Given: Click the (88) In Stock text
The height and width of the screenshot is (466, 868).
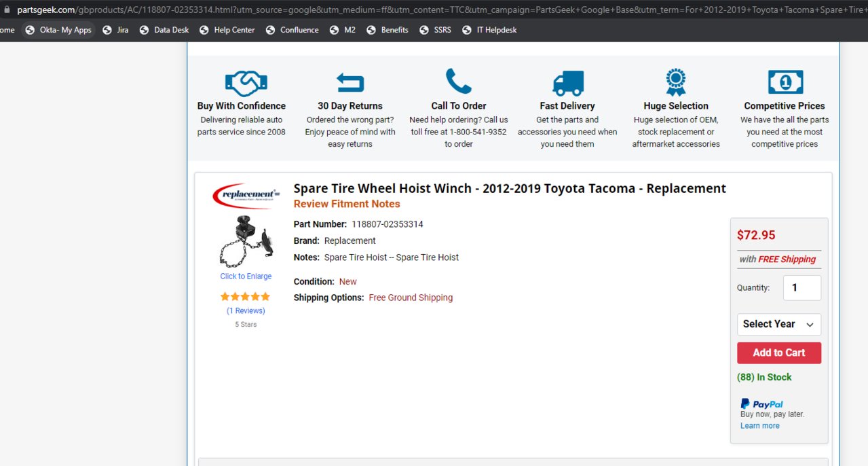Looking at the screenshot, I should click(x=764, y=378).
